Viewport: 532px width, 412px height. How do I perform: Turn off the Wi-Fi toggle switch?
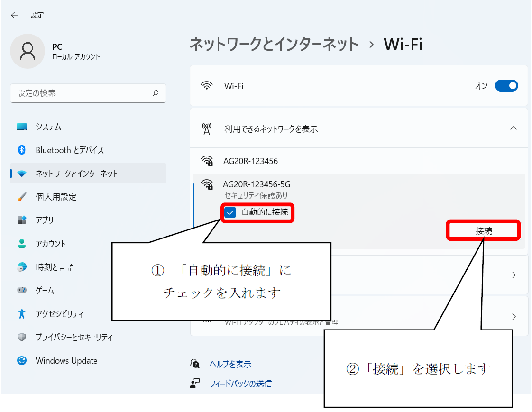[x=506, y=86]
